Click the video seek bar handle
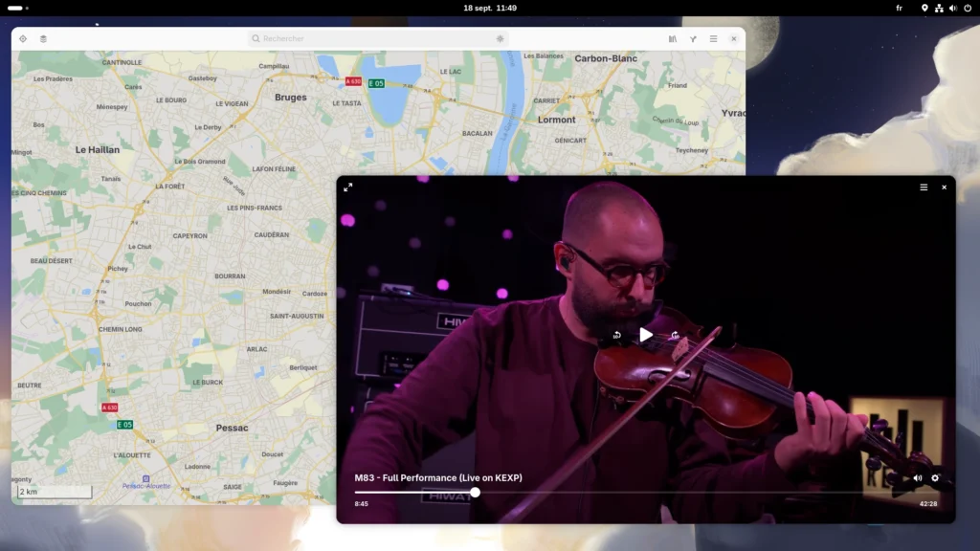Image resolution: width=980 pixels, height=551 pixels. coord(475,493)
